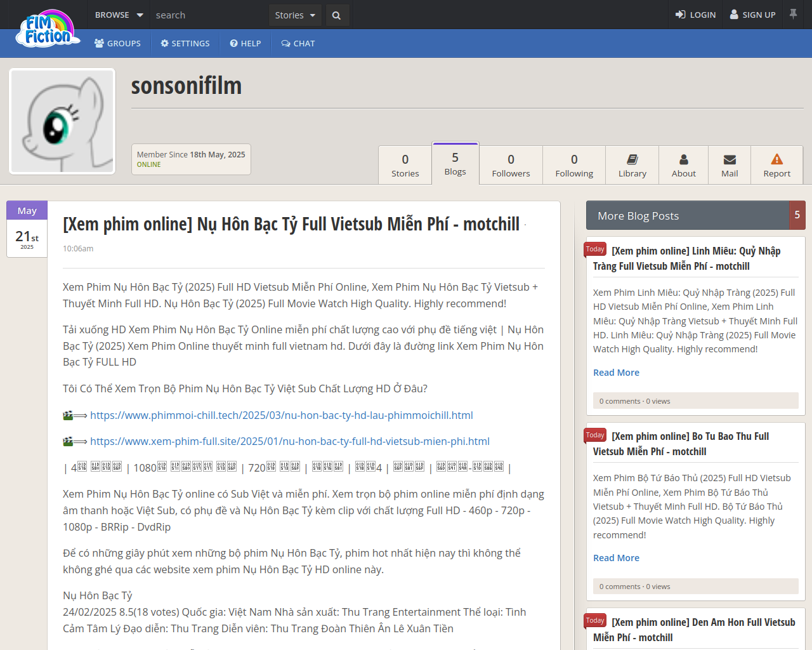
Task: Open the Followers tab
Action: pyautogui.click(x=511, y=165)
